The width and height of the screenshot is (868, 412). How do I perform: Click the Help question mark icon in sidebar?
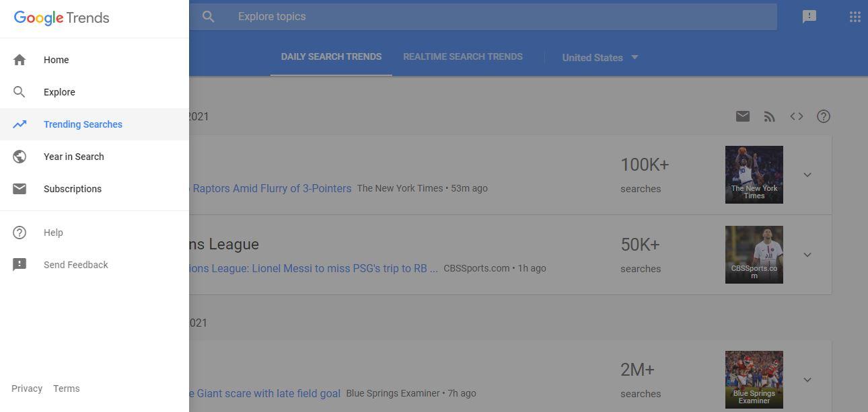tap(20, 233)
